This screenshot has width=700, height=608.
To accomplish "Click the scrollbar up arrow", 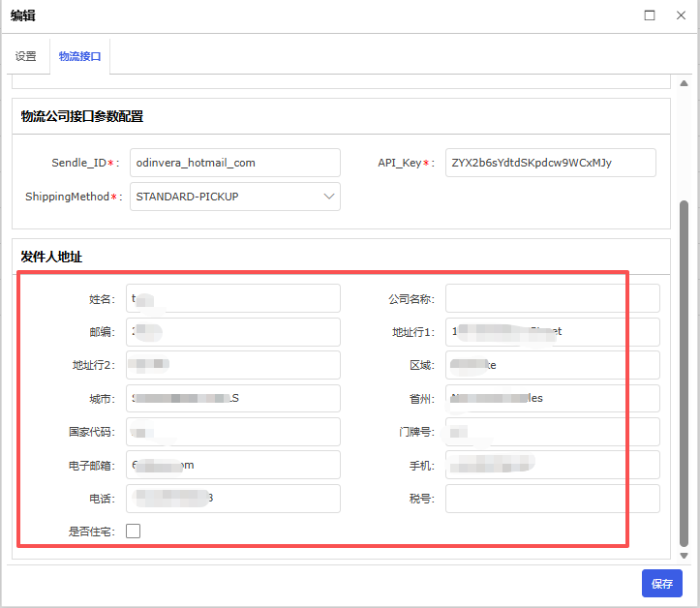I will click(x=685, y=84).
